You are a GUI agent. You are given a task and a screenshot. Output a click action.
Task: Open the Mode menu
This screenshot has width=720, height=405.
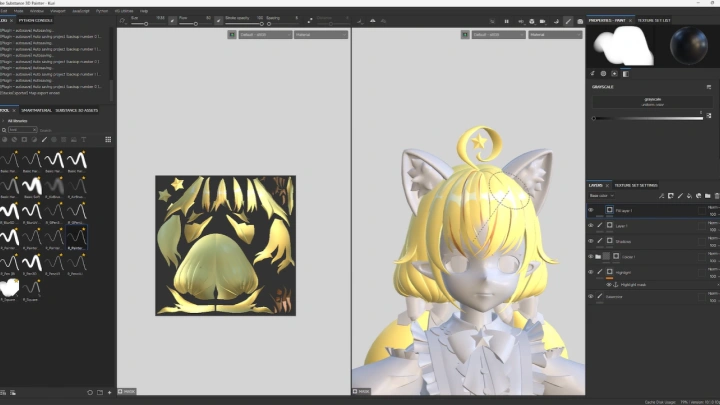coord(18,11)
